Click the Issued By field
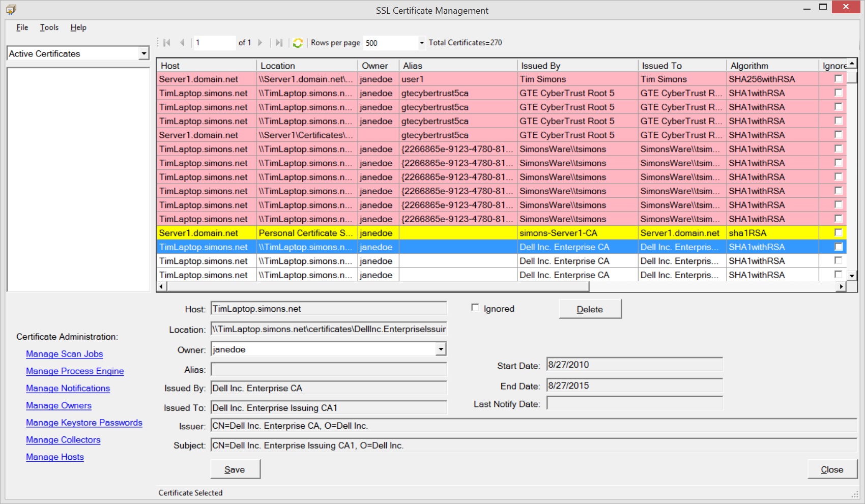 pyautogui.click(x=329, y=388)
